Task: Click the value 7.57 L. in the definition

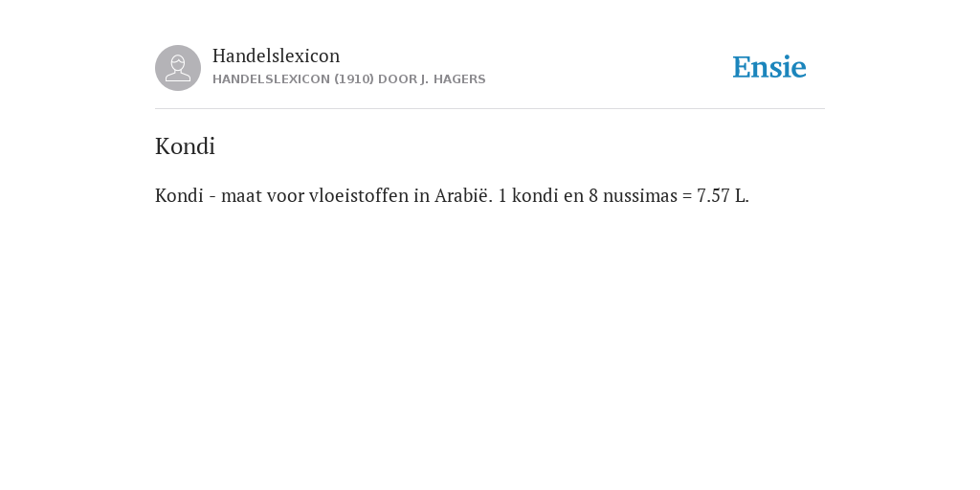Action: pyautogui.click(x=724, y=195)
